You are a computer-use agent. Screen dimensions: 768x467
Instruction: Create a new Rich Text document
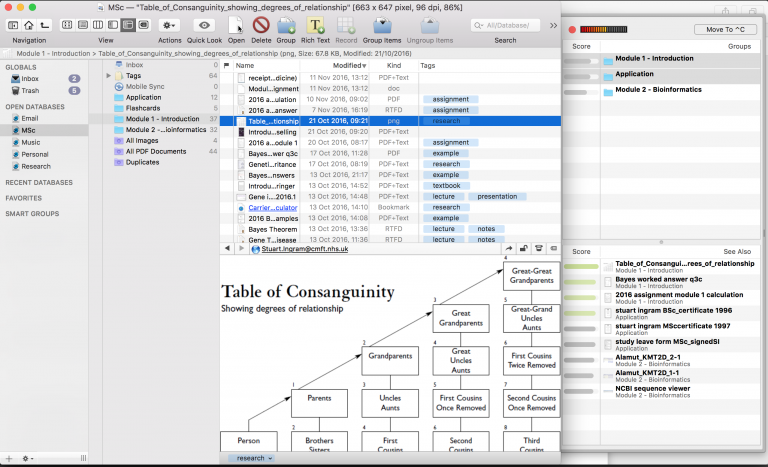click(x=315, y=25)
